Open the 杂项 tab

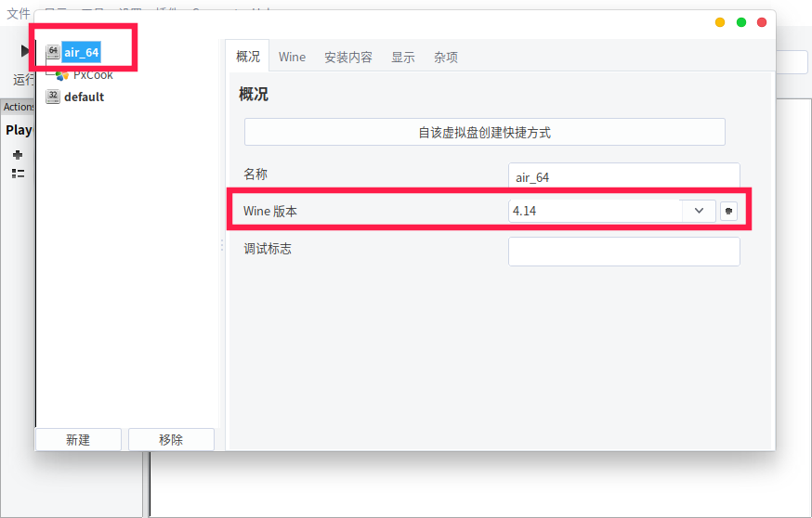tap(446, 57)
